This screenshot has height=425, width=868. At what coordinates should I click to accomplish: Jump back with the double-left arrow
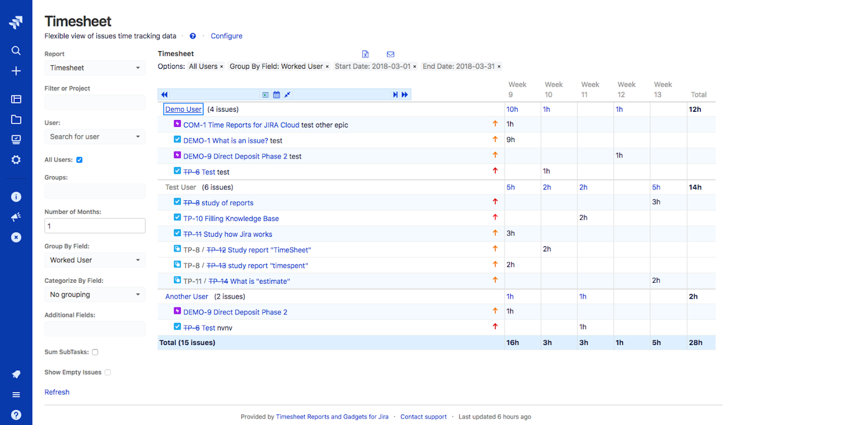coord(164,94)
